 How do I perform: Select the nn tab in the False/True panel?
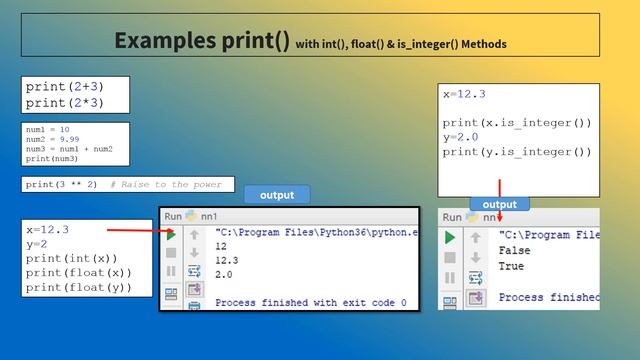(x=489, y=218)
